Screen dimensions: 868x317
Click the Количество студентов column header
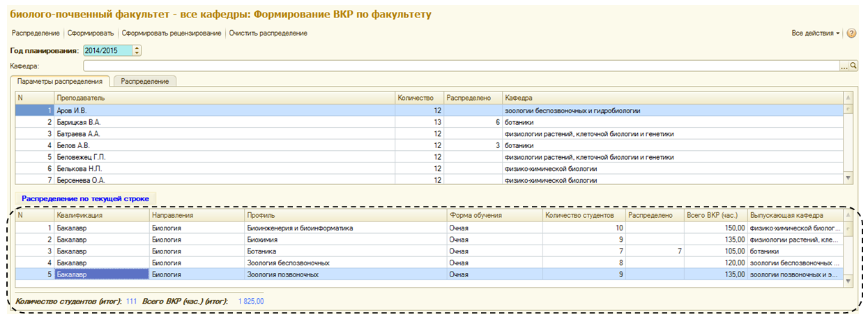584,216
